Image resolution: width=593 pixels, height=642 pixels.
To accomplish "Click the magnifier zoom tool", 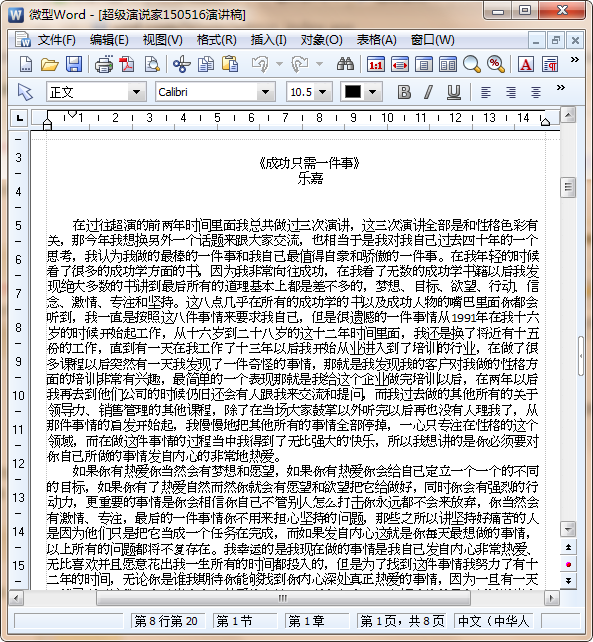I will (472, 64).
